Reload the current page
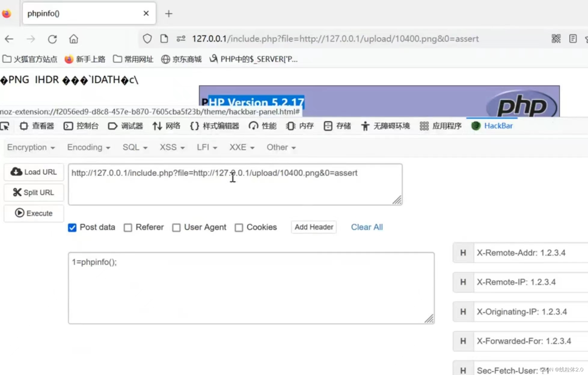 point(52,39)
